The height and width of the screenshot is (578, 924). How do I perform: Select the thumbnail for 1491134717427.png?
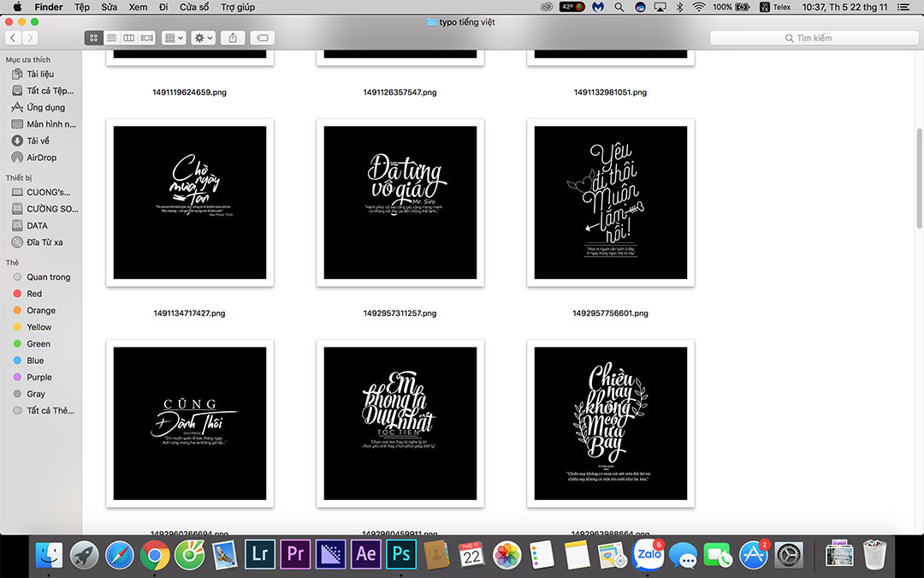click(190, 202)
